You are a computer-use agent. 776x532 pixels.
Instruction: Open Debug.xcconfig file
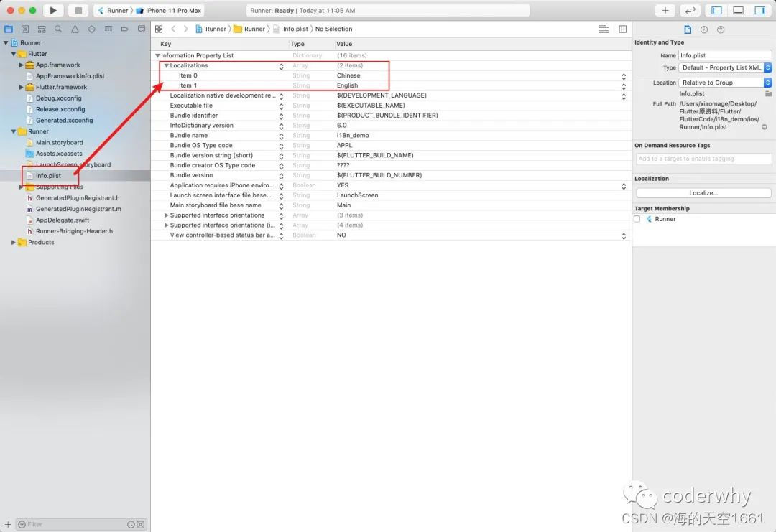pos(58,98)
